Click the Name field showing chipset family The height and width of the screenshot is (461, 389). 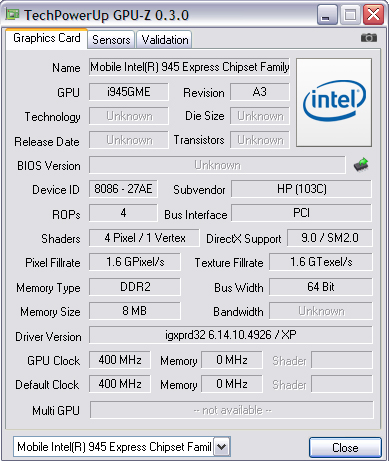[189, 67]
